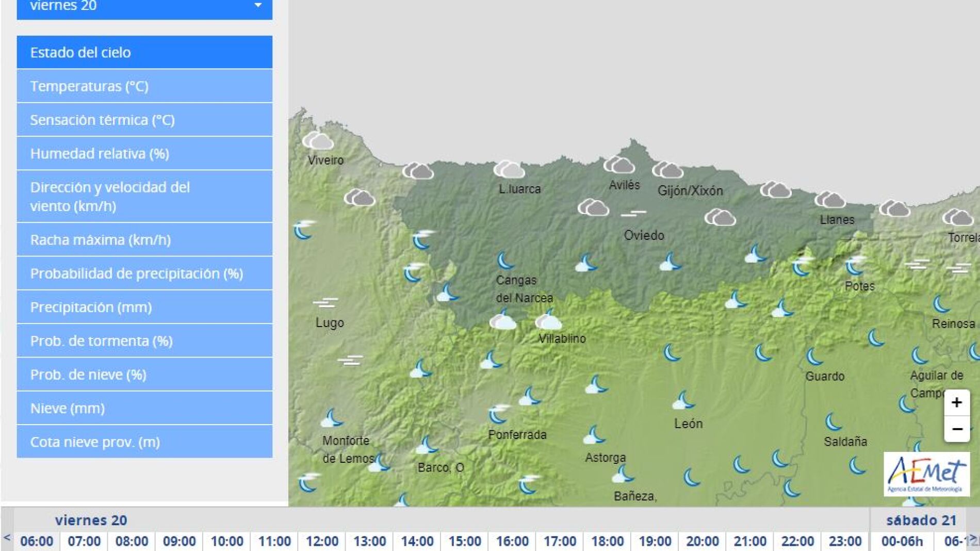Choose Humedad relativa (%) option
980x551 pixels.
pyautogui.click(x=144, y=153)
